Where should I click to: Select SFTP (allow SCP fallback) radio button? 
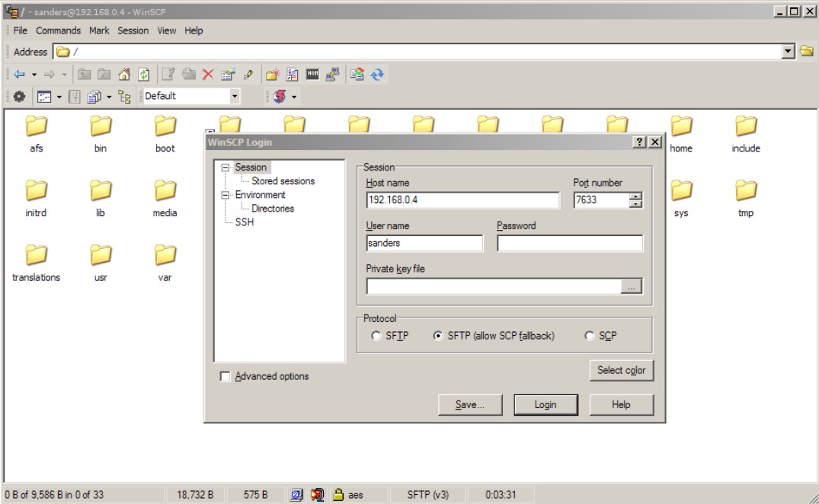click(x=438, y=336)
